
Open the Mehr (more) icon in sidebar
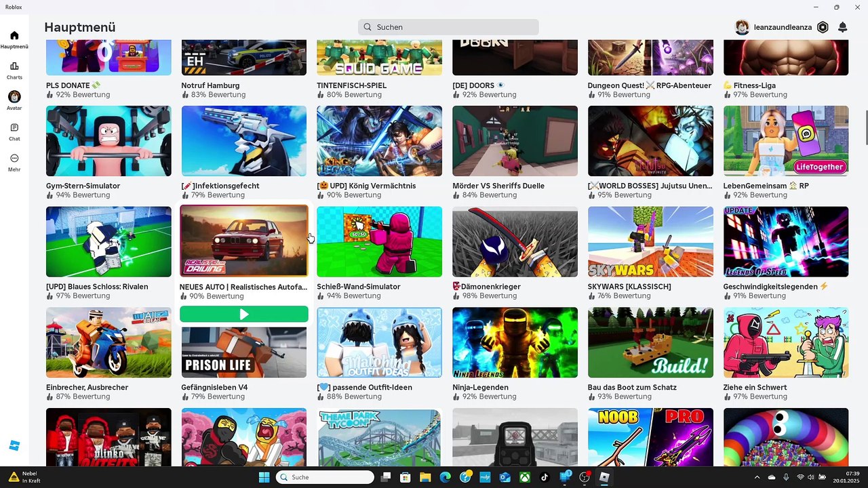pyautogui.click(x=14, y=158)
